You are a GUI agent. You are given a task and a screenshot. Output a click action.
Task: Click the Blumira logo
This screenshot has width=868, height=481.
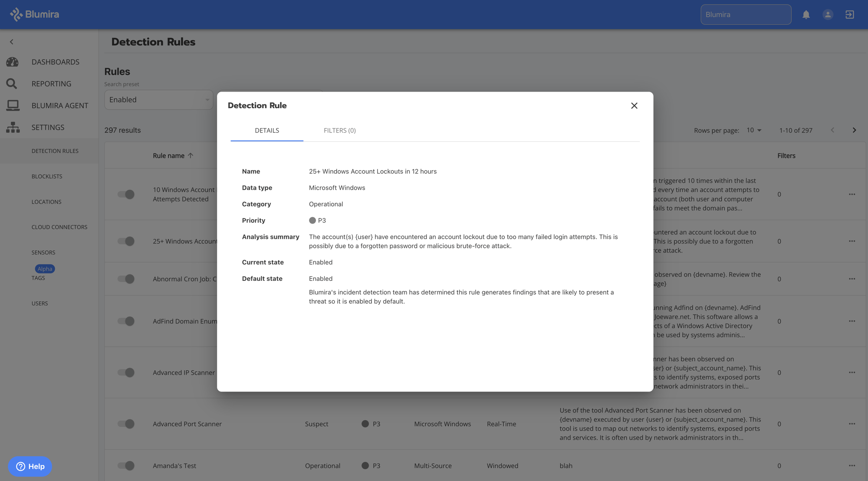click(x=34, y=14)
